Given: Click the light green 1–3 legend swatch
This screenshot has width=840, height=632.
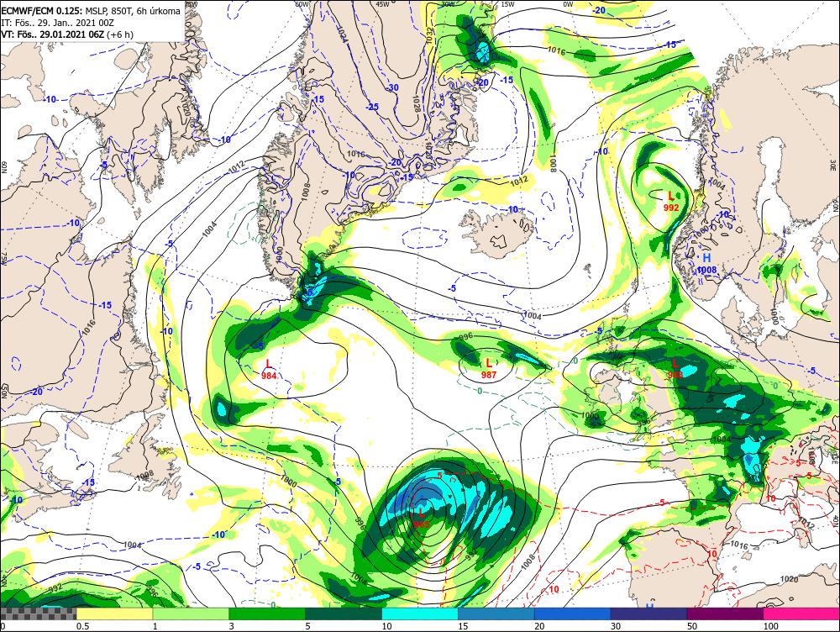Looking at the screenshot, I should click(191, 614).
